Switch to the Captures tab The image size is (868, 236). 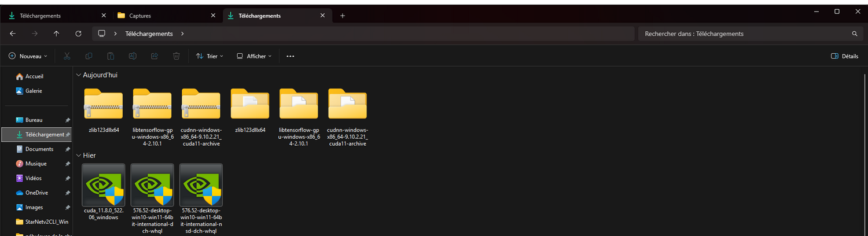tap(166, 16)
